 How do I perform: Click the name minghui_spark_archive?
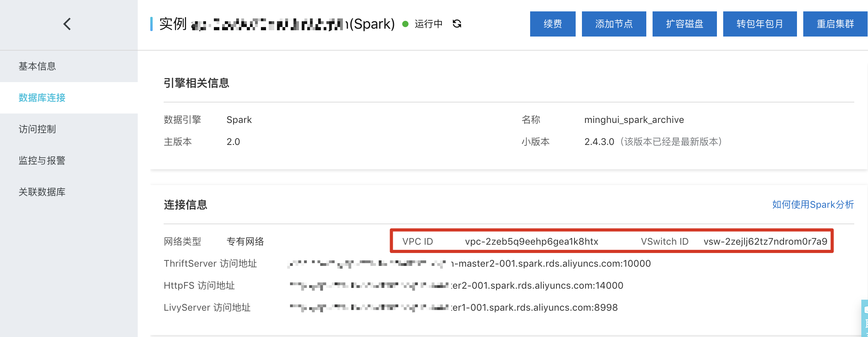tap(634, 119)
